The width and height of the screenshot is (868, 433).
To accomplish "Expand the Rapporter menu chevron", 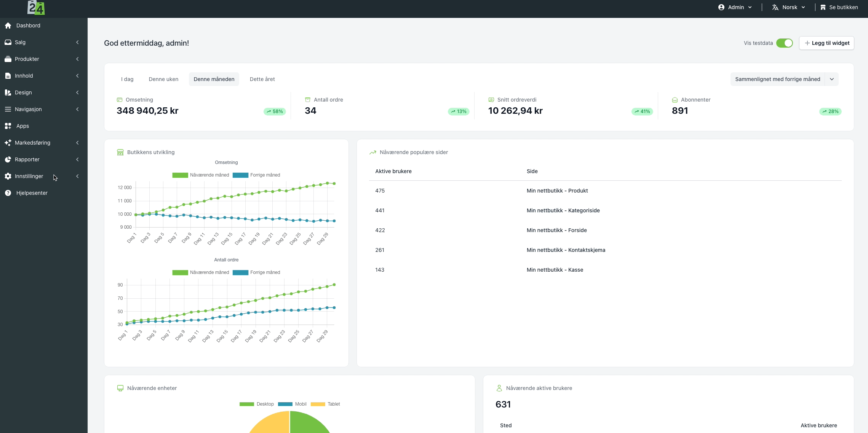I will pyautogui.click(x=77, y=159).
